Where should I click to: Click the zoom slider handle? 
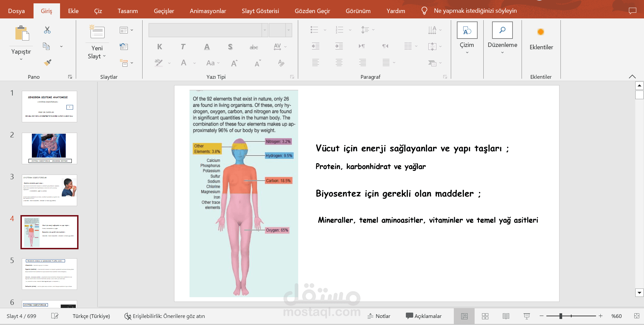tap(561, 316)
